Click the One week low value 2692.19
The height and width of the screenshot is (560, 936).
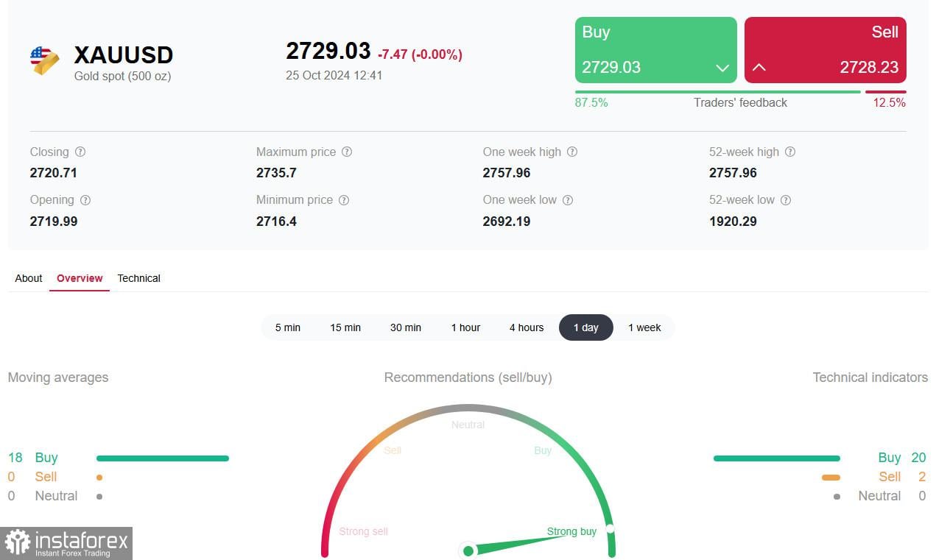coord(507,221)
